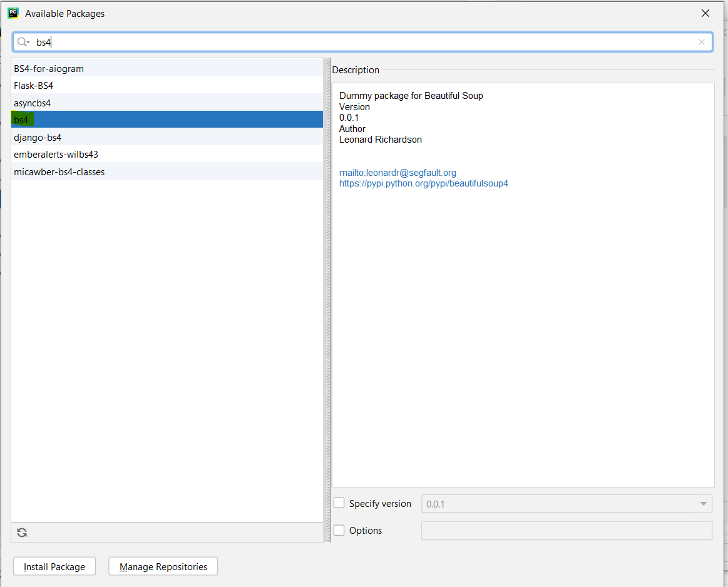This screenshot has height=587, width=728.
Task: Click the Options value input field
Action: pyautogui.click(x=567, y=530)
